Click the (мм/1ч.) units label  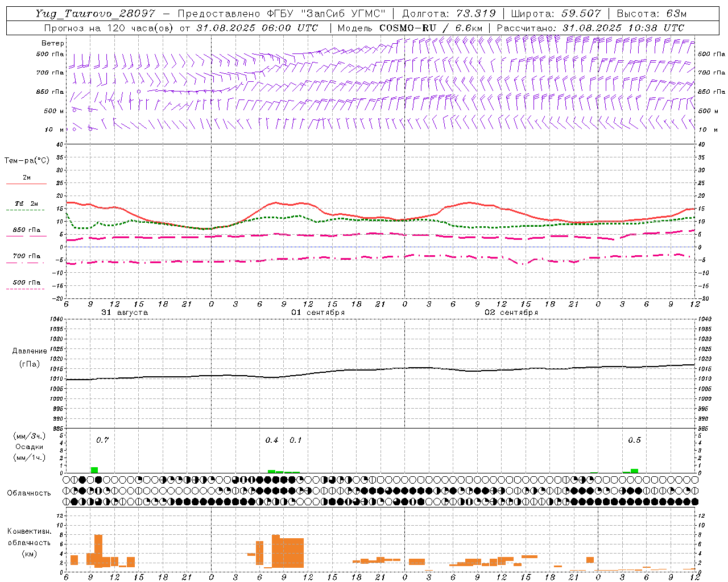point(29,458)
